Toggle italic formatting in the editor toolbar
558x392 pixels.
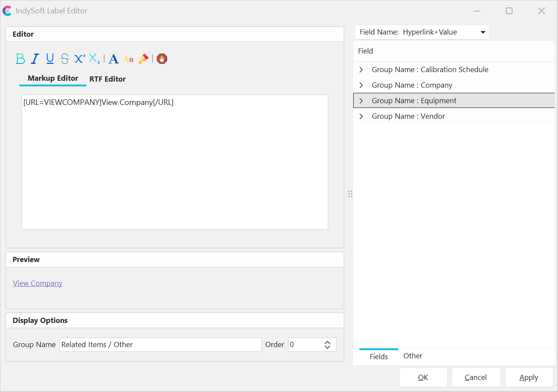pyautogui.click(x=35, y=59)
